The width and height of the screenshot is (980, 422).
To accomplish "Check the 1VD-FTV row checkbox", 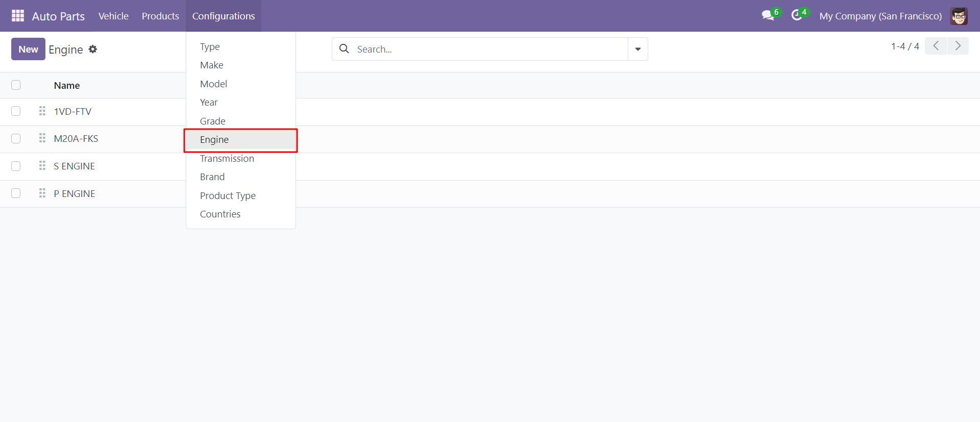I will (x=16, y=111).
